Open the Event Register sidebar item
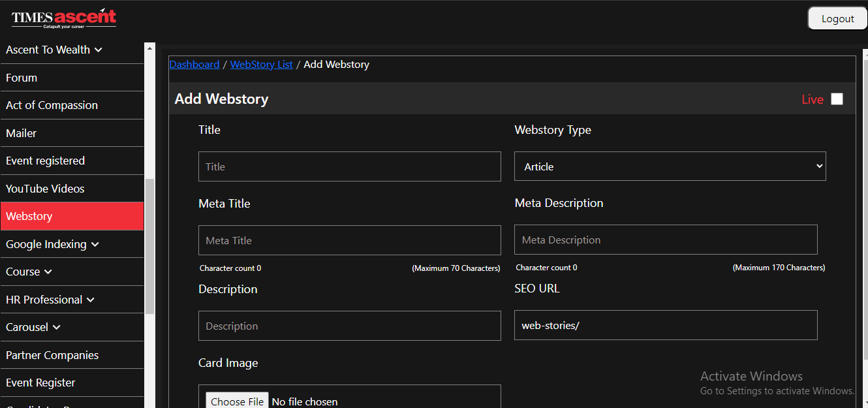Image resolution: width=868 pixels, height=408 pixels. coord(72,383)
